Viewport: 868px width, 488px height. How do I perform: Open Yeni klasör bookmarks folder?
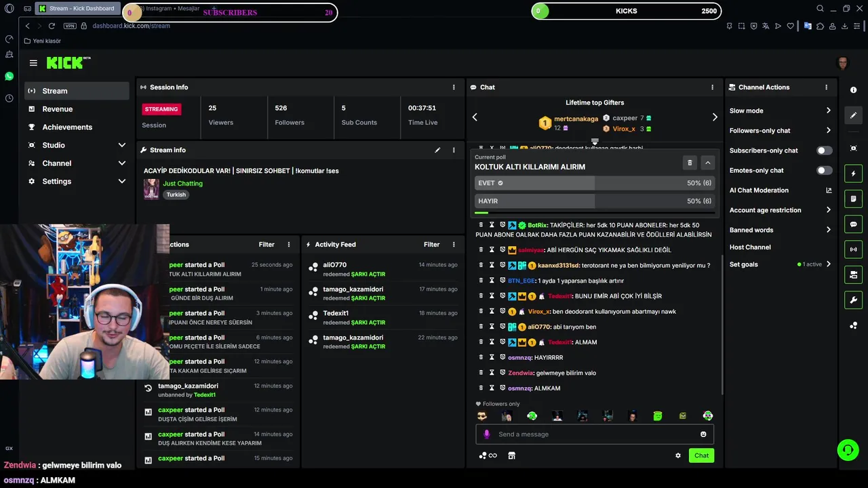(43, 41)
